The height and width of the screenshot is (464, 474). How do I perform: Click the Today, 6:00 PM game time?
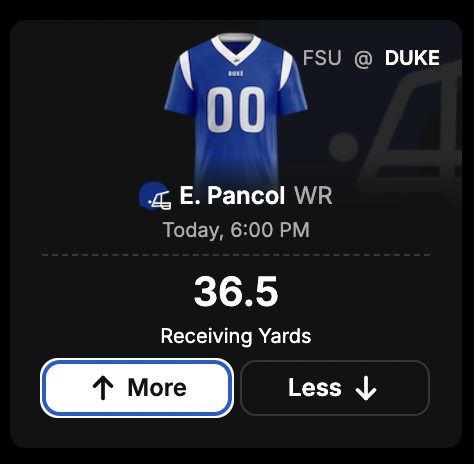pyautogui.click(x=236, y=230)
